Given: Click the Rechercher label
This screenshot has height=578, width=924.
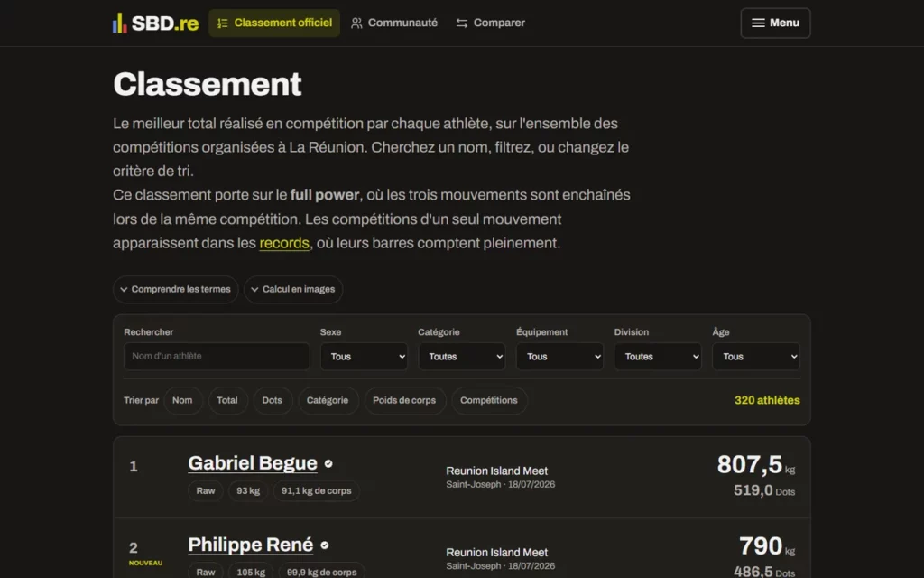Looking at the screenshot, I should (x=149, y=332).
